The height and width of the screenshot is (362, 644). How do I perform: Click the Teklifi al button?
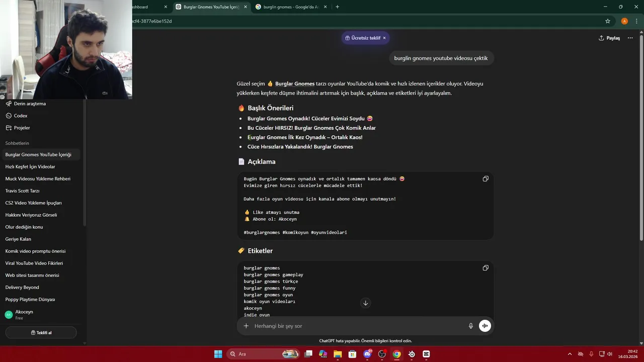coord(41,332)
